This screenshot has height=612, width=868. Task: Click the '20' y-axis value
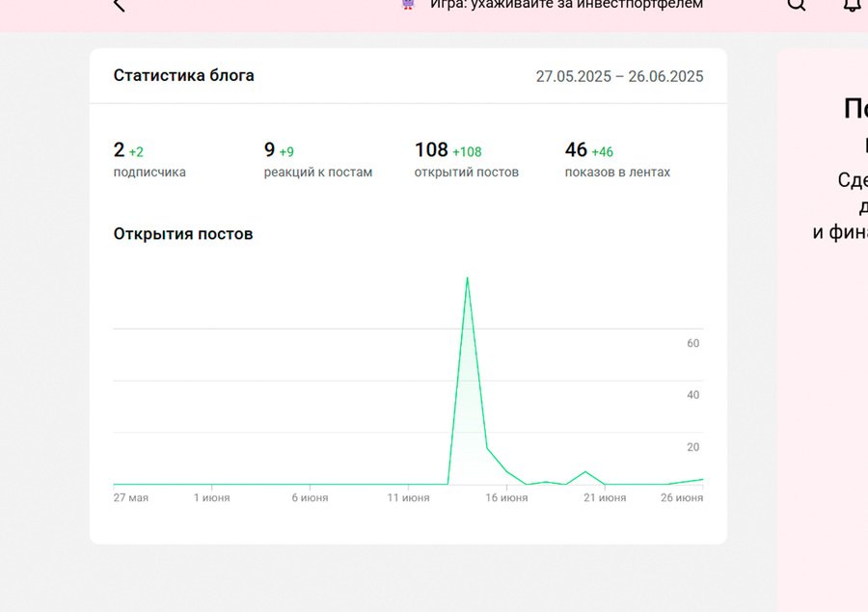(693, 447)
